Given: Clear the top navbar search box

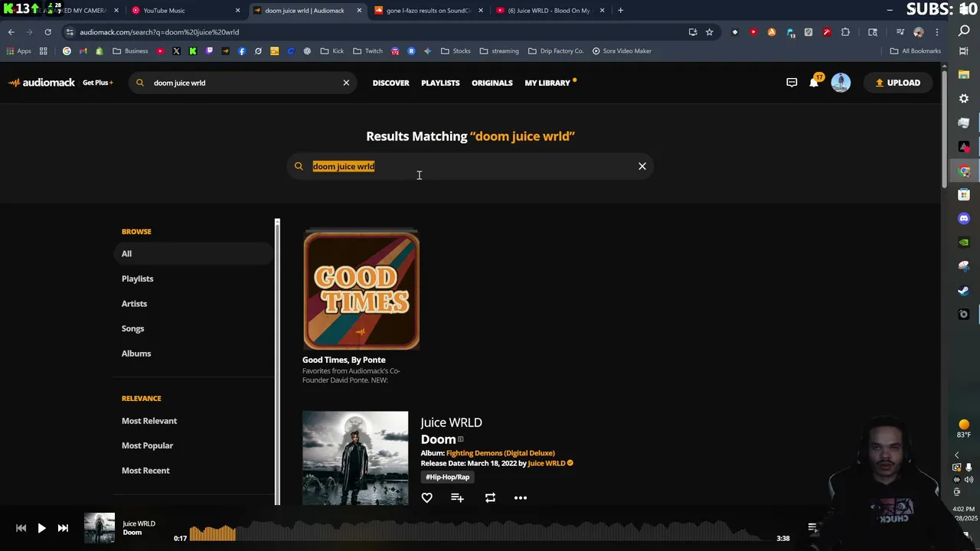Looking at the screenshot, I should (346, 83).
